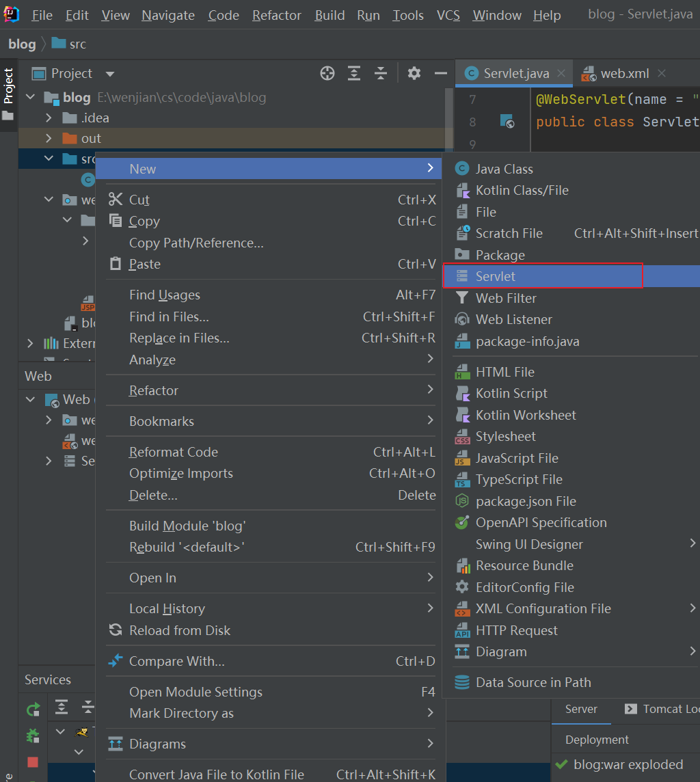Close the web.xml tab
This screenshot has height=782, width=700.
tap(662, 73)
